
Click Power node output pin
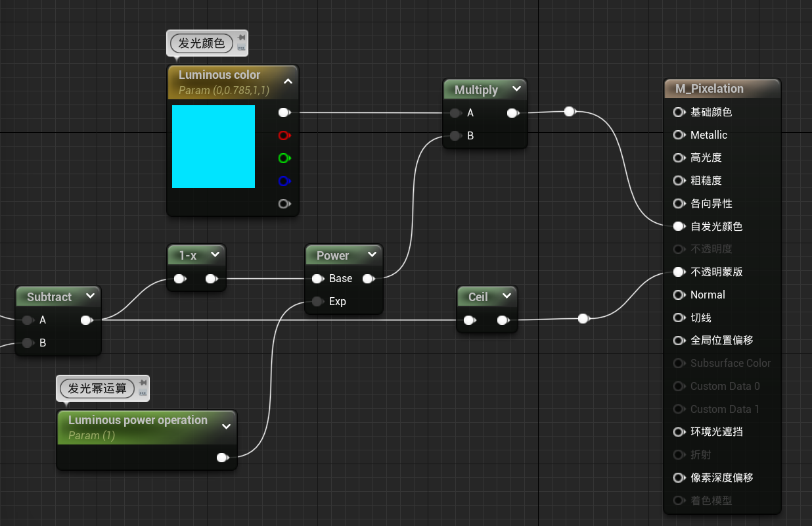pyautogui.click(x=369, y=279)
